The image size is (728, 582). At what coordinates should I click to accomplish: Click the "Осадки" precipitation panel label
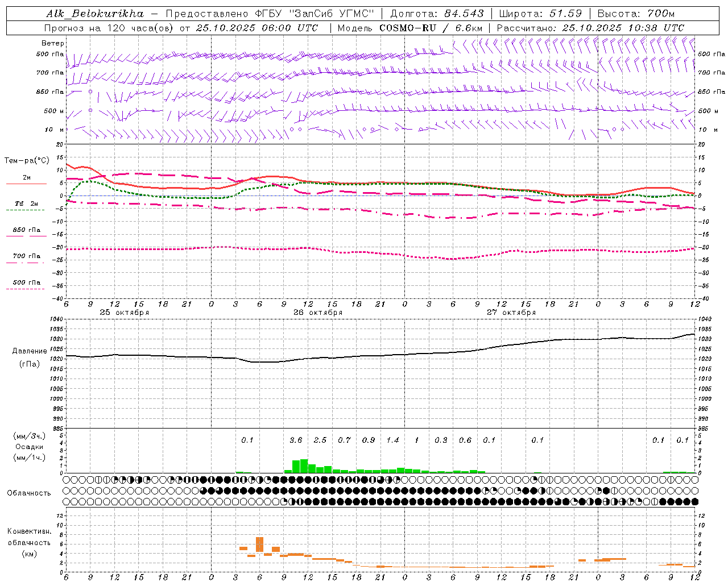(x=29, y=447)
